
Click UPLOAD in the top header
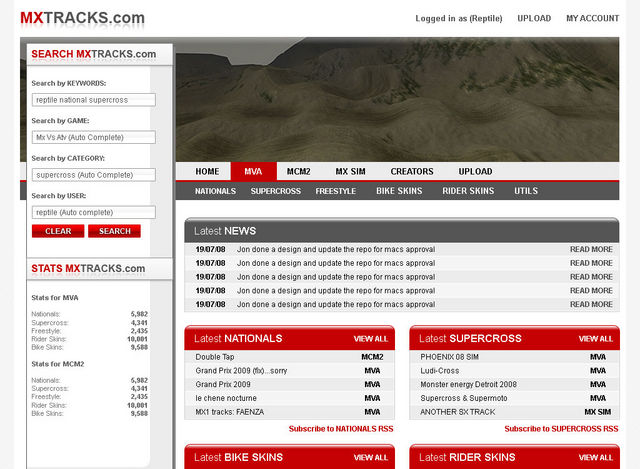pos(534,18)
